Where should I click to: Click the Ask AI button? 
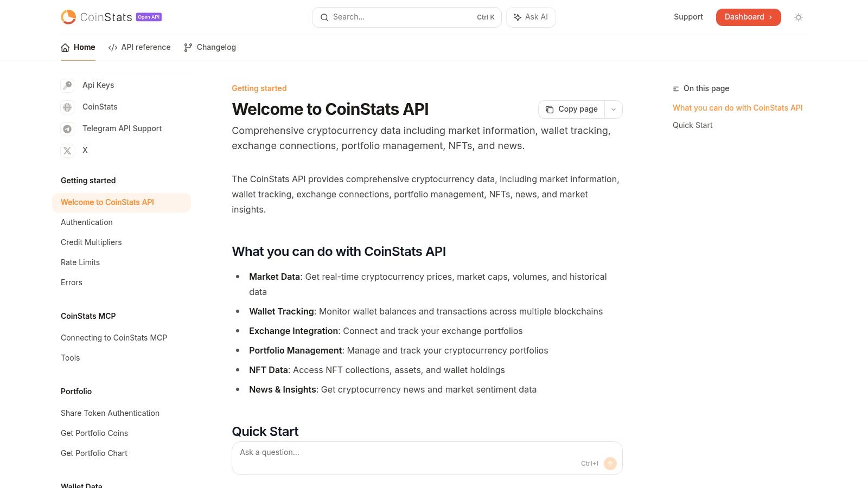[x=531, y=17]
